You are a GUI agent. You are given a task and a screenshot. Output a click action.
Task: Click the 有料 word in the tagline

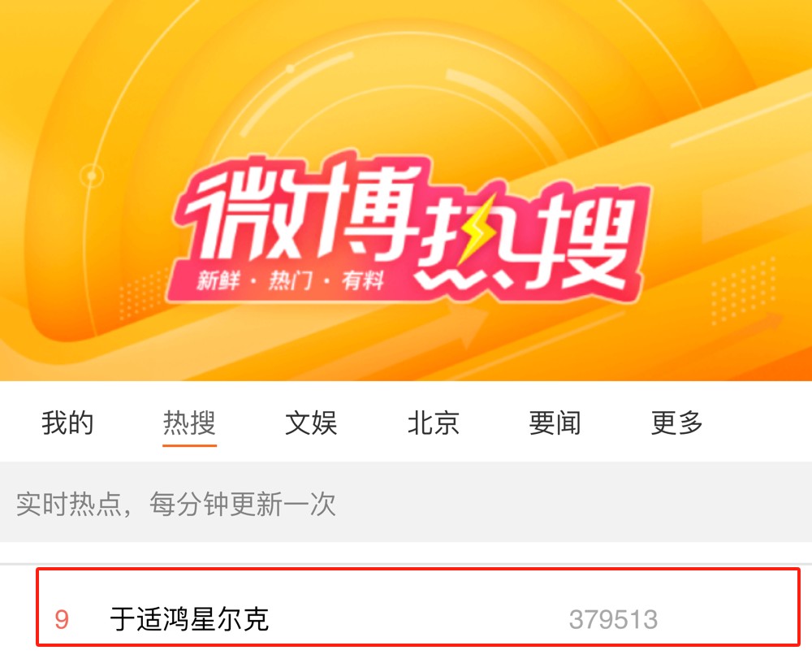click(362, 281)
